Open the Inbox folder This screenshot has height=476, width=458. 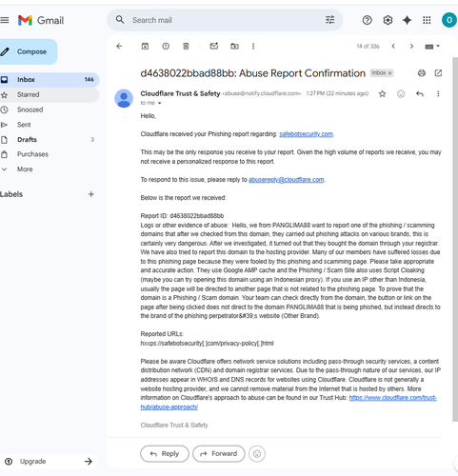click(50, 80)
